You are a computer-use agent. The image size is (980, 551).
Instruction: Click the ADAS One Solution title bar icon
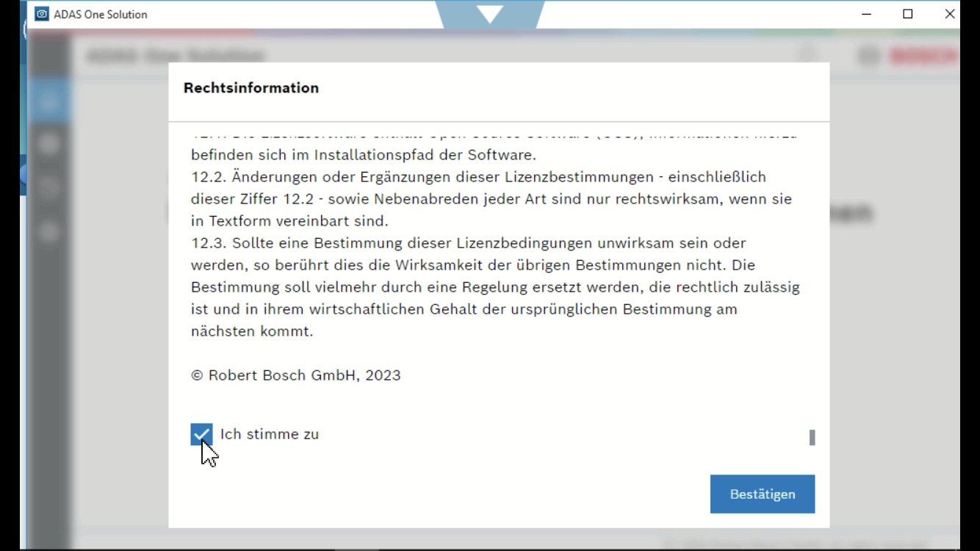coord(42,14)
